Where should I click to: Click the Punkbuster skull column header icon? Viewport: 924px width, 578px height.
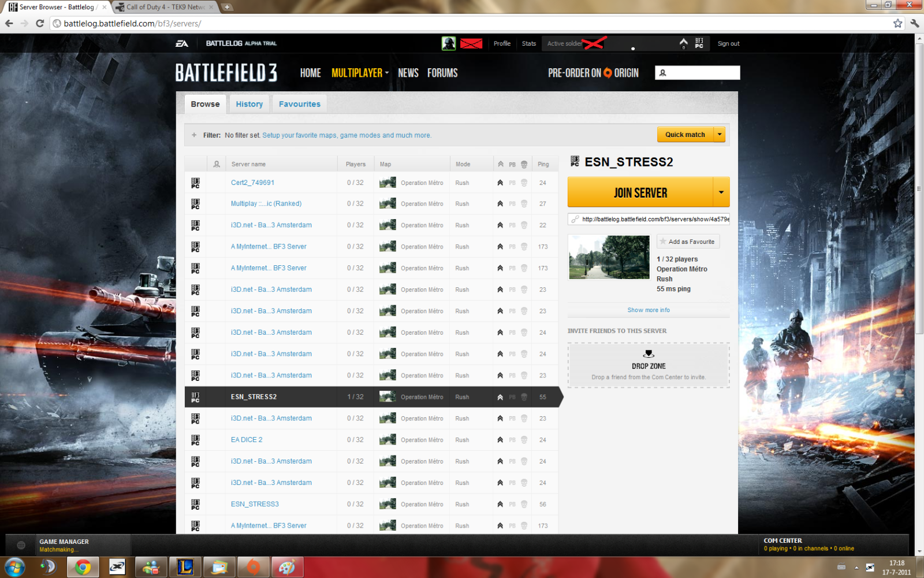(x=524, y=164)
